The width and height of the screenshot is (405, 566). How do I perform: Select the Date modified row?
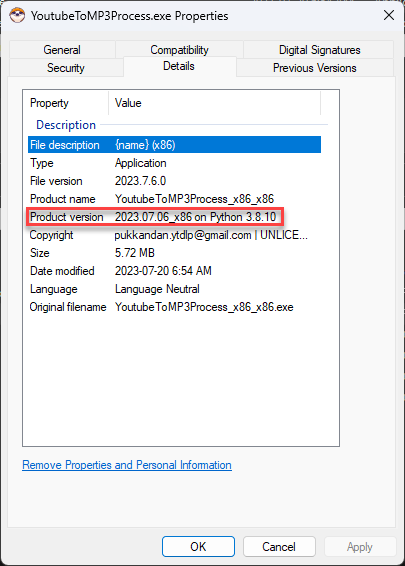pyautogui.click(x=174, y=271)
